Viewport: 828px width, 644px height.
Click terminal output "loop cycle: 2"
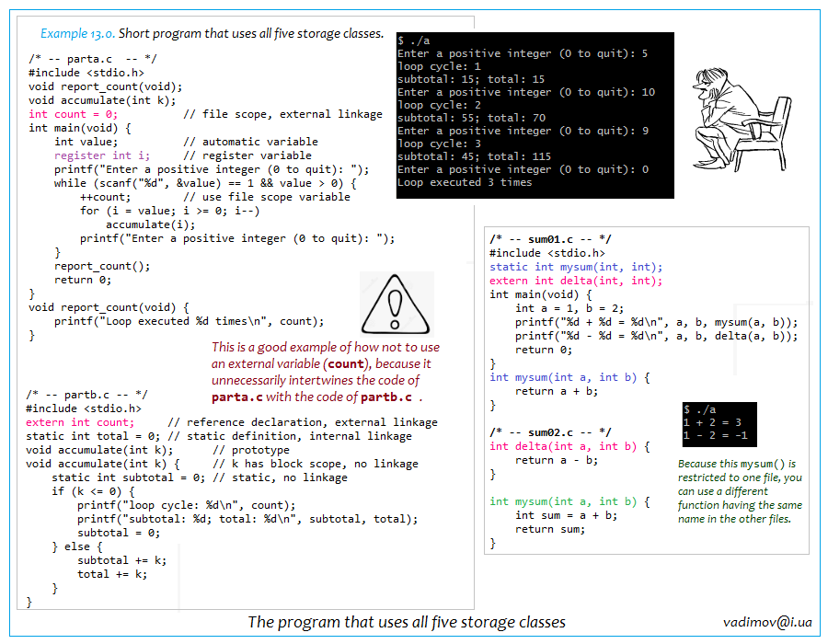click(439, 105)
